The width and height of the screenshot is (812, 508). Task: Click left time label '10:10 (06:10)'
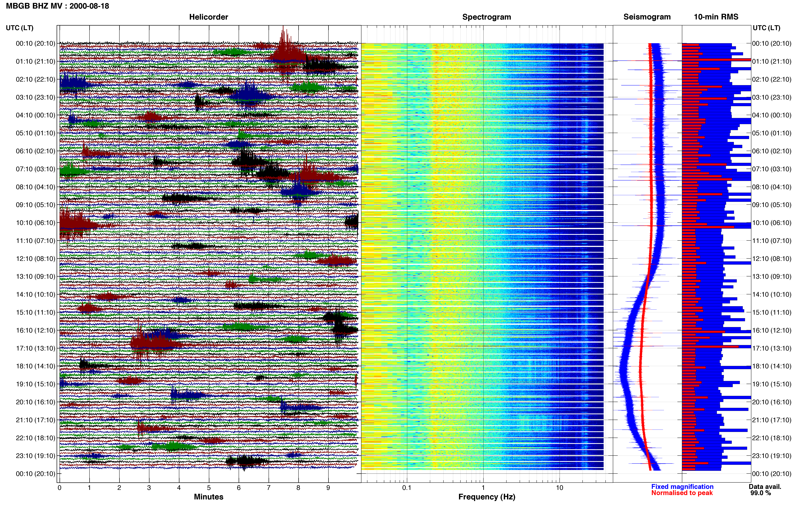(36, 223)
